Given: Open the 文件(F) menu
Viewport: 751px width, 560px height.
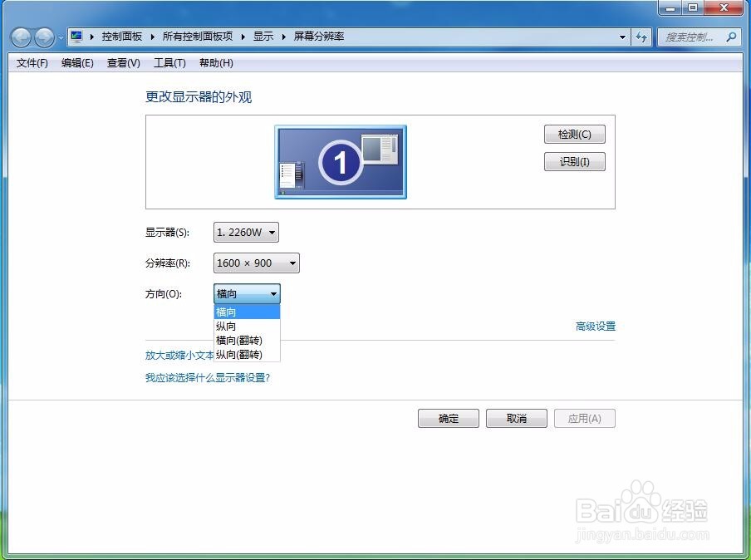Looking at the screenshot, I should [x=32, y=63].
